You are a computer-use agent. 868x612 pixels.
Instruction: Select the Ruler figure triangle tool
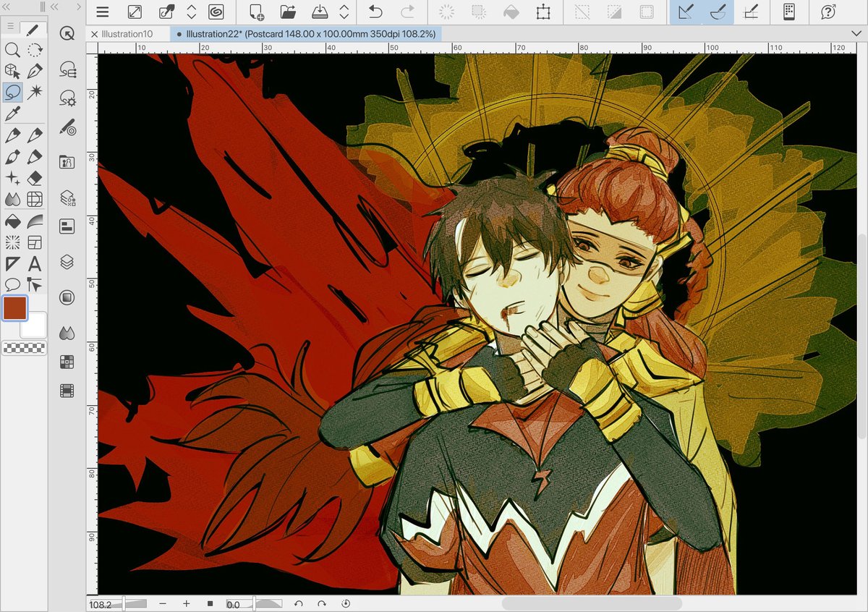click(x=12, y=263)
